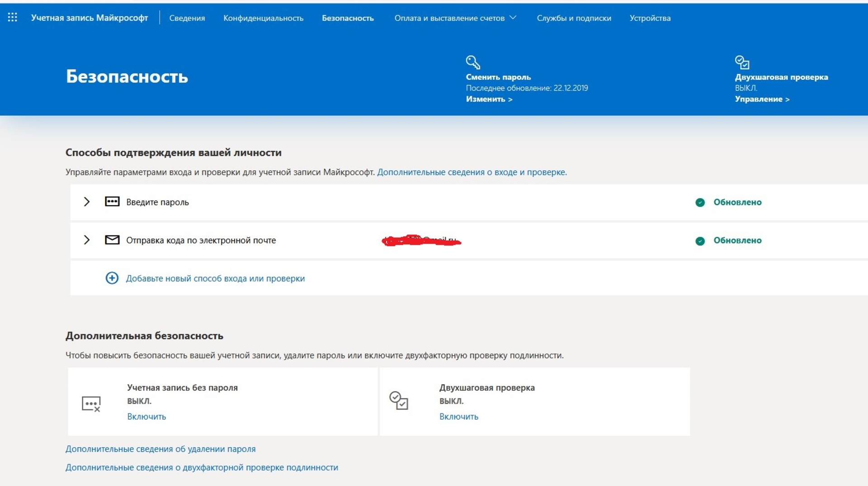This screenshot has width=868, height=486.
Task: Select the Безопасность tab
Action: coord(348,18)
